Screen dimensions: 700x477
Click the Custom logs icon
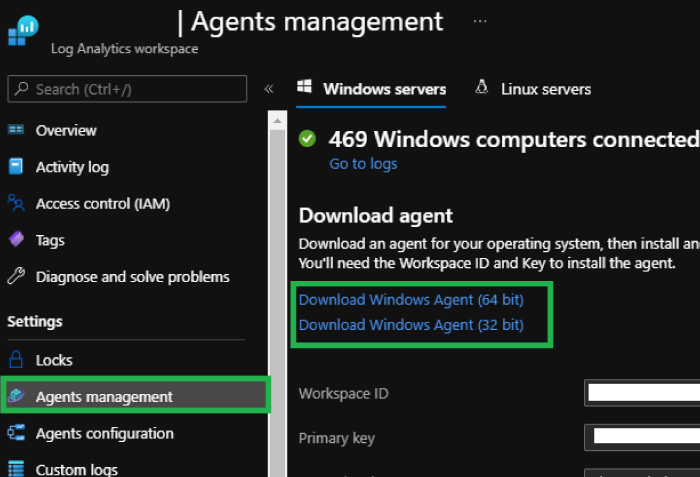[x=15, y=469]
